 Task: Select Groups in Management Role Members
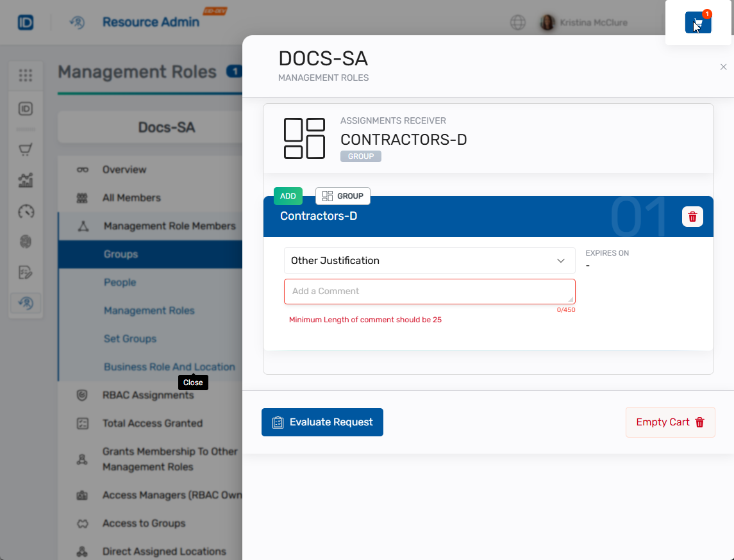(121, 254)
